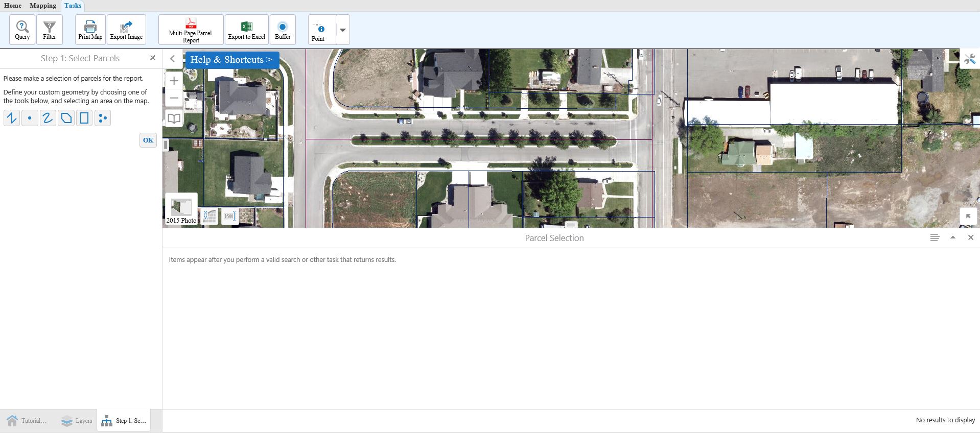Click the 'Items appear after you perform' message

(283, 259)
